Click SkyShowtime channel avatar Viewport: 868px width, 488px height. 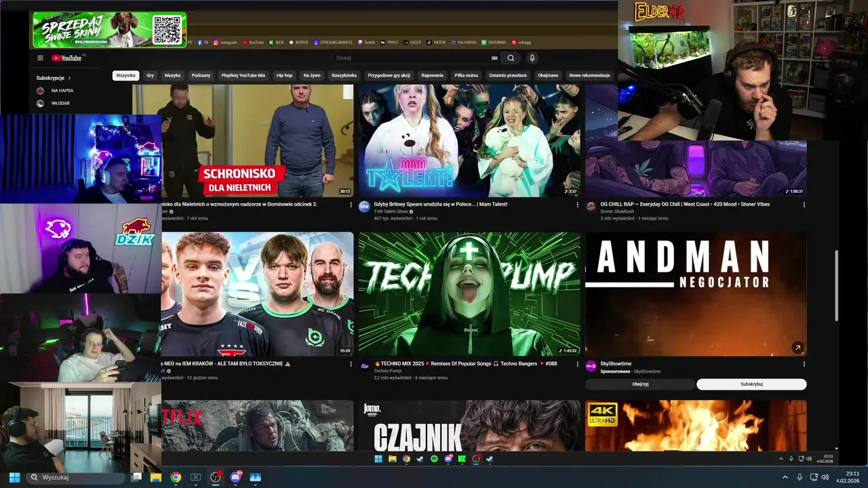pos(591,366)
